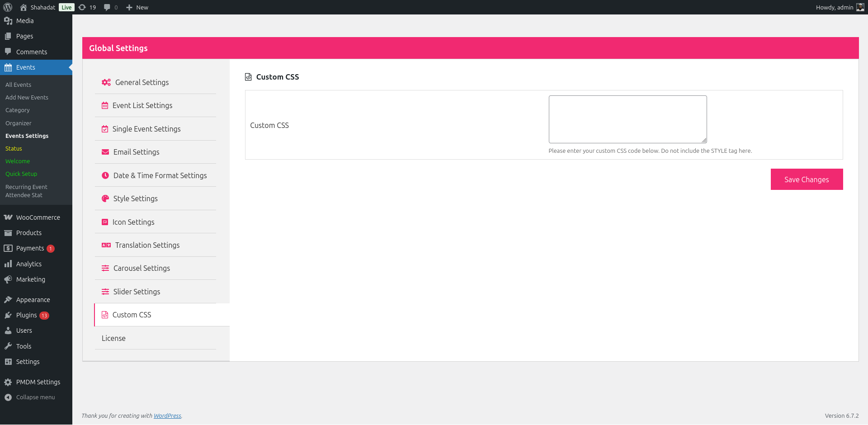The width and height of the screenshot is (868, 425).
Task: Click the Analytics bar chart icon
Action: [8, 264]
